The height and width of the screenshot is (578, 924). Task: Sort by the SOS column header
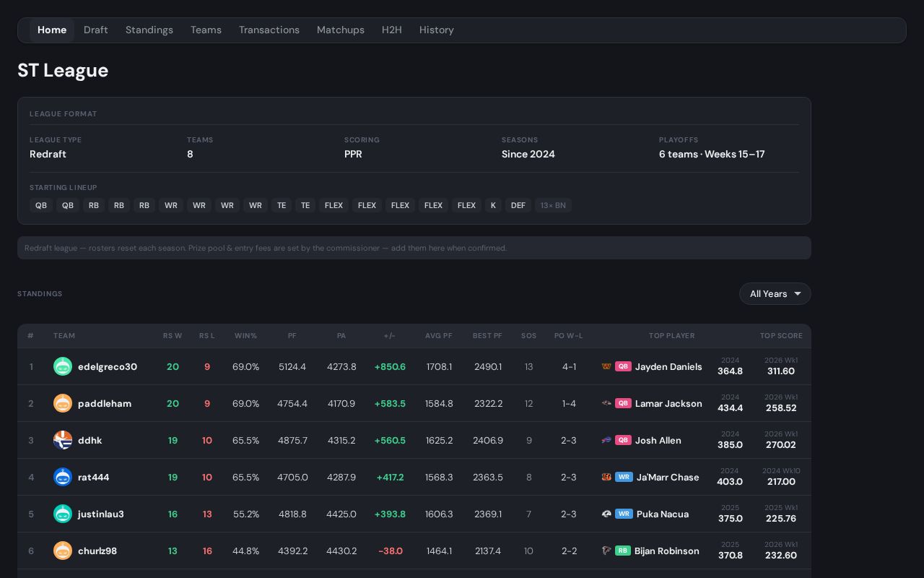coord(529,336)
